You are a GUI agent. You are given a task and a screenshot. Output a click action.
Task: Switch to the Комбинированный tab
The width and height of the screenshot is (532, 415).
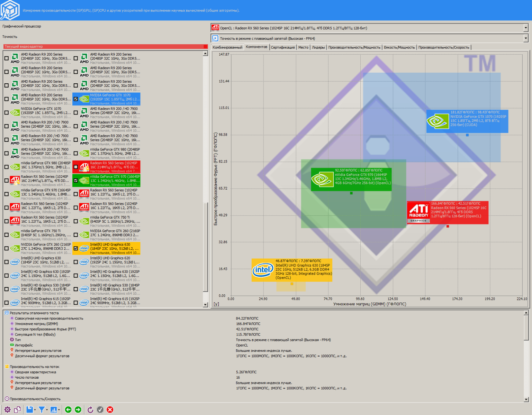tap(227, 47)
